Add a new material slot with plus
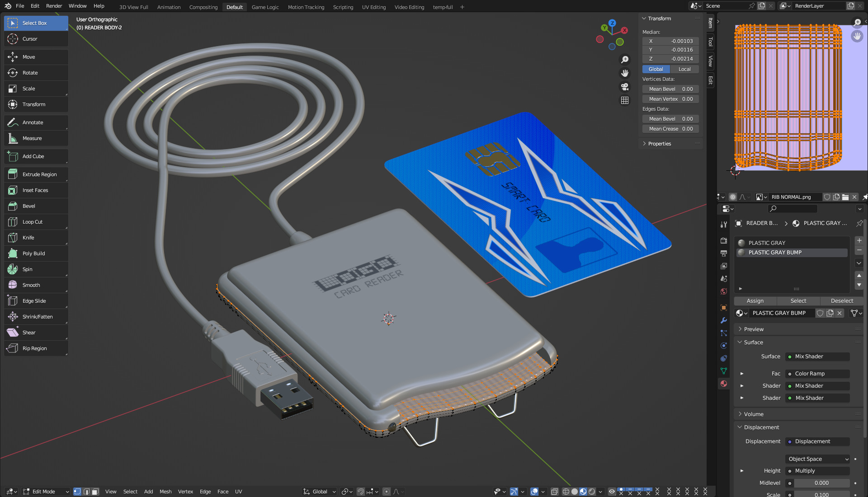This screenshot has width=868, height=497. (859, 240)
